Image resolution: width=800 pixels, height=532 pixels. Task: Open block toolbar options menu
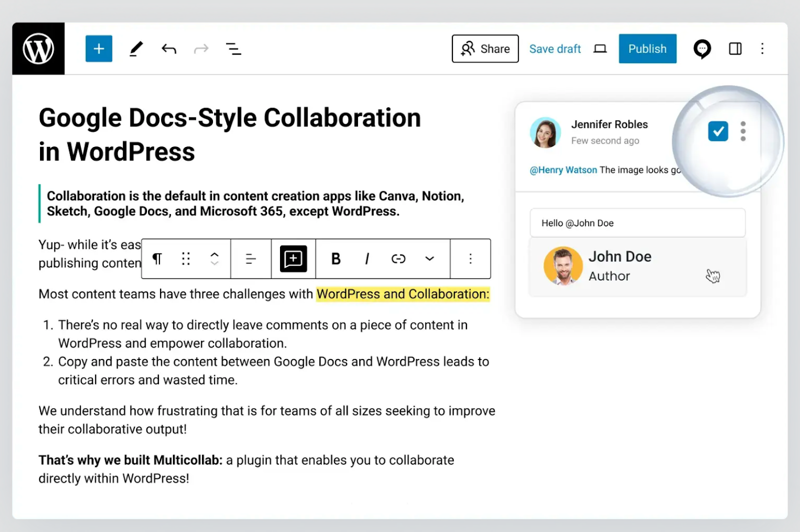(x=470, y=258)
